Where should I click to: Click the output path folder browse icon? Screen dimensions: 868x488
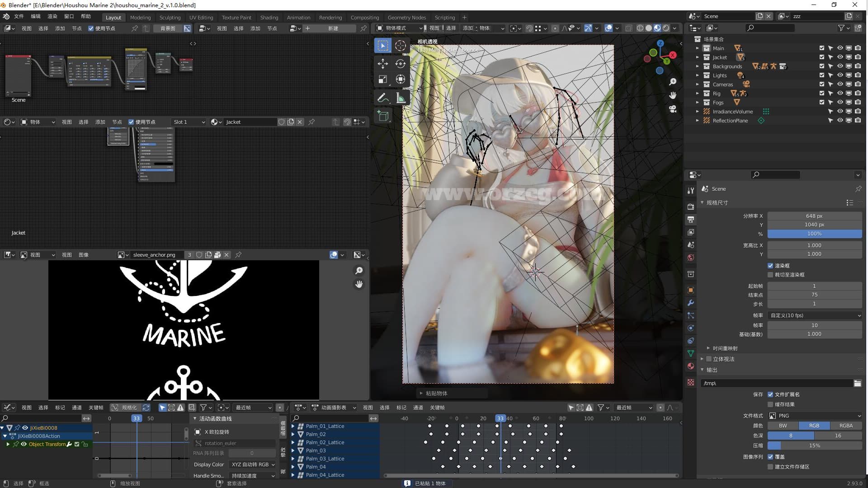point(857,383)
